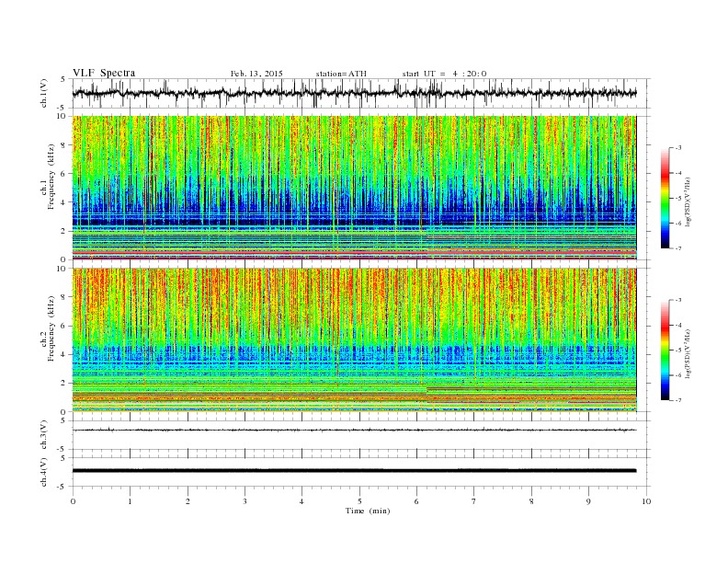The image size is (728, 563).
Task: Click the "station=ATH" header label
Action: (341, 74)
